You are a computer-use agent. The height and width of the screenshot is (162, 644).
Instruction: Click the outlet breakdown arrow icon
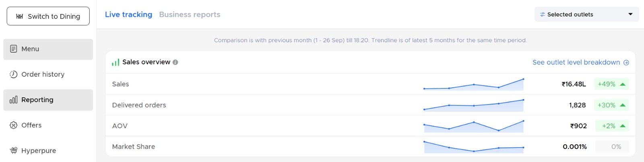tap(626, 63)
